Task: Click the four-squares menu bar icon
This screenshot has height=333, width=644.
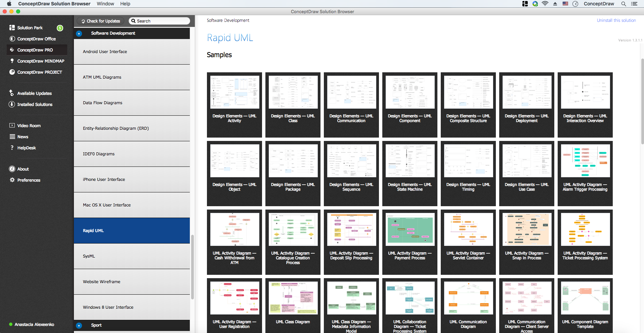Action: 525,4
